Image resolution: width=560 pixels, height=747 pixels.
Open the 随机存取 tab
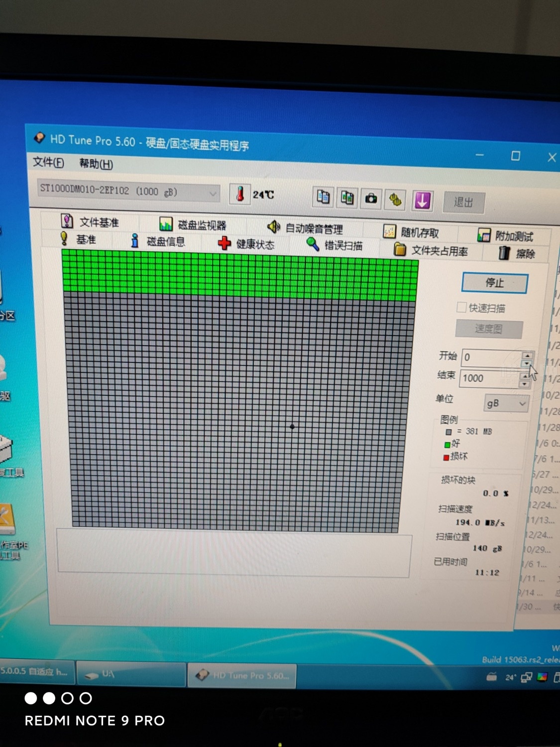point(411,232)
